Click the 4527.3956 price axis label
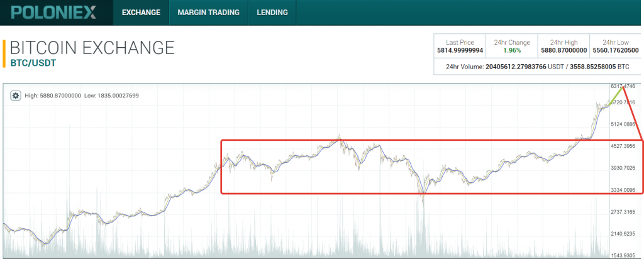 coord(623,146)
